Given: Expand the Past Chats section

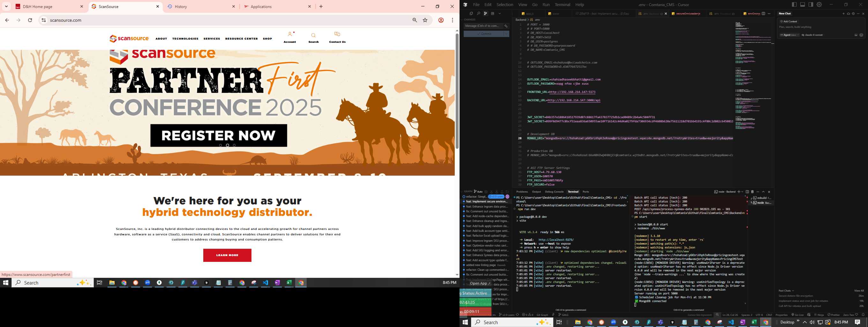Looking at the screenshot, I should [786, 291].
